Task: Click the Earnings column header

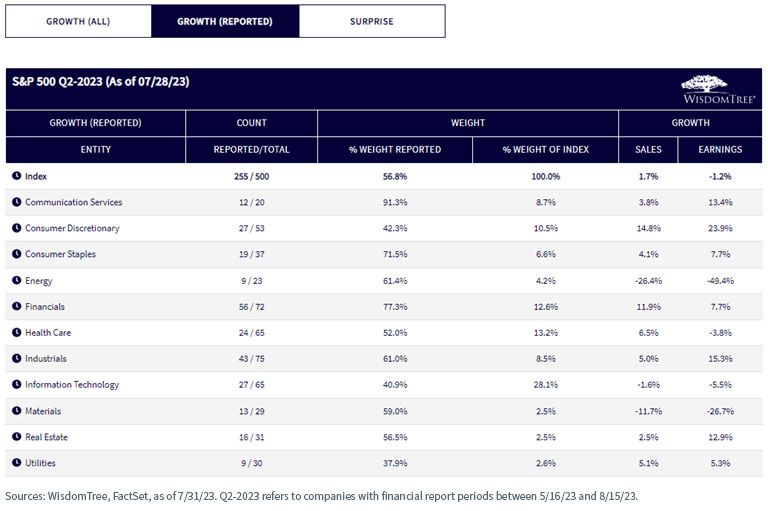Action: (x=720, y=149)
